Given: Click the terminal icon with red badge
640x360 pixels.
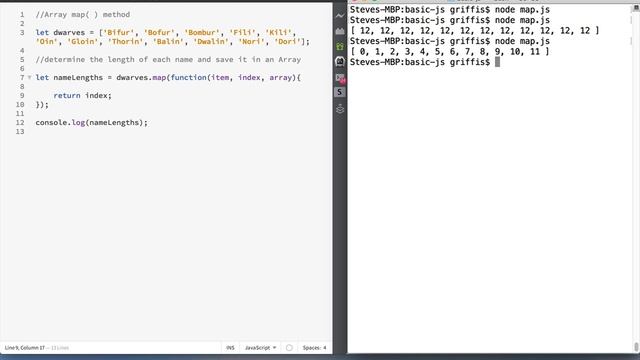Looking at the screenshot, I should pos(340,78).
